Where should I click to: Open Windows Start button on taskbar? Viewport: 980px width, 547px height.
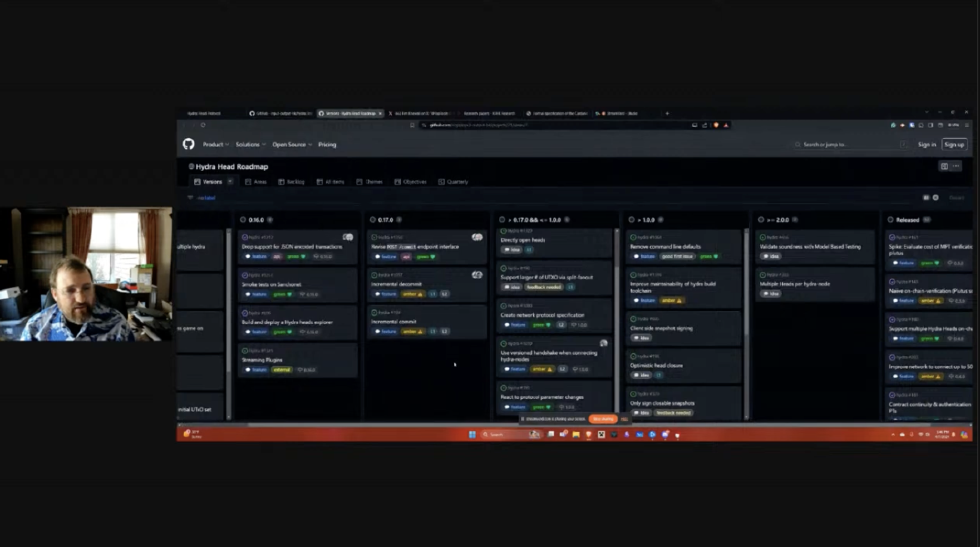point(472,434)
